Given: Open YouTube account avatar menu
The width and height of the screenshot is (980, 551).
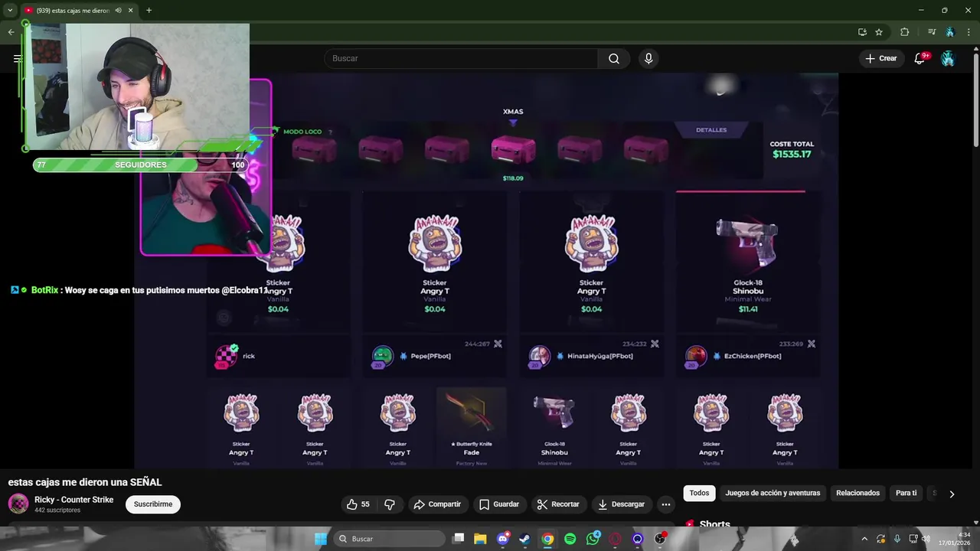Looking at the screenshot, I should point(948,58).
